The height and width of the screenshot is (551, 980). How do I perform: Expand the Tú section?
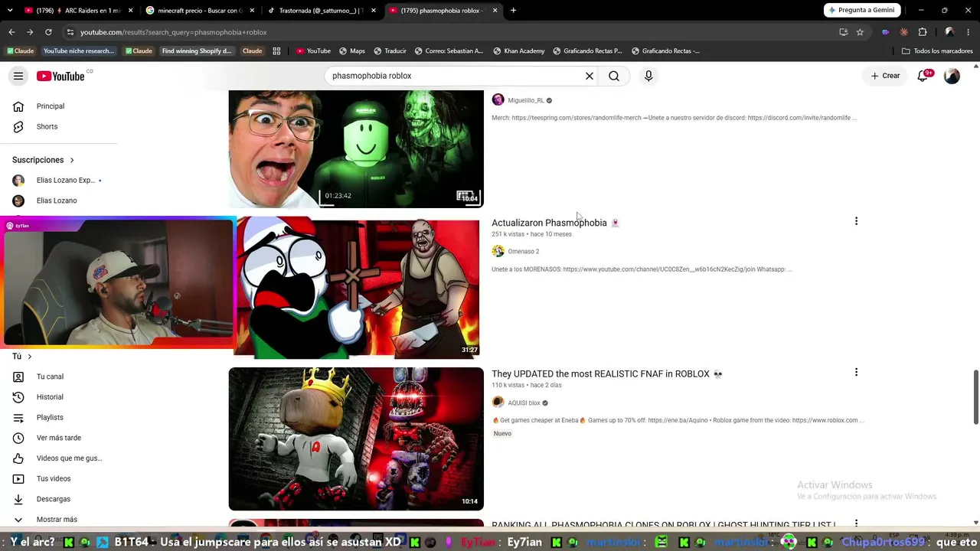coord(22,357)
